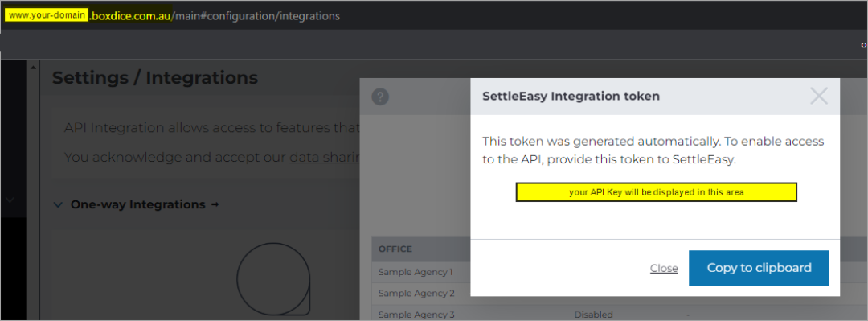Click the browser address bar URL
This screenshot has height=321, width=868.
click(172, 15)
